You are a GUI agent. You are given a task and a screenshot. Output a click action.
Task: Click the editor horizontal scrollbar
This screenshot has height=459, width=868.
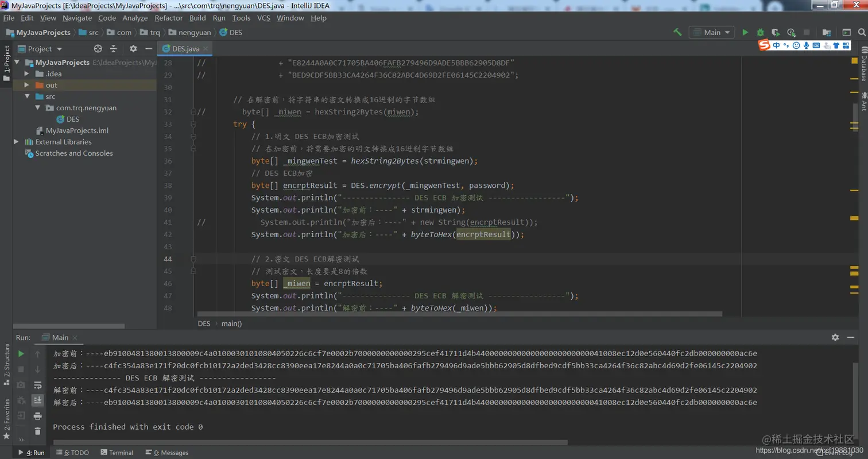point(460,314)
